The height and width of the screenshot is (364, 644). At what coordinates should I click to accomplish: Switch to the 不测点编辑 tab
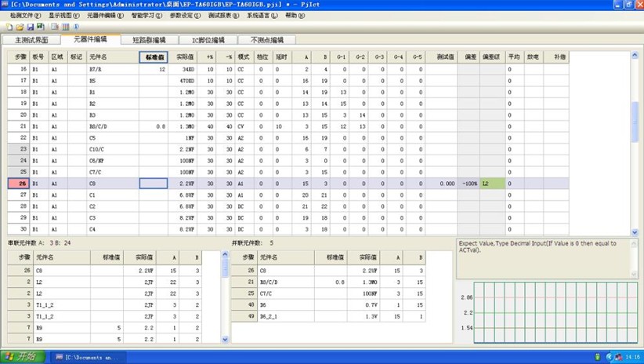[266, 40]
